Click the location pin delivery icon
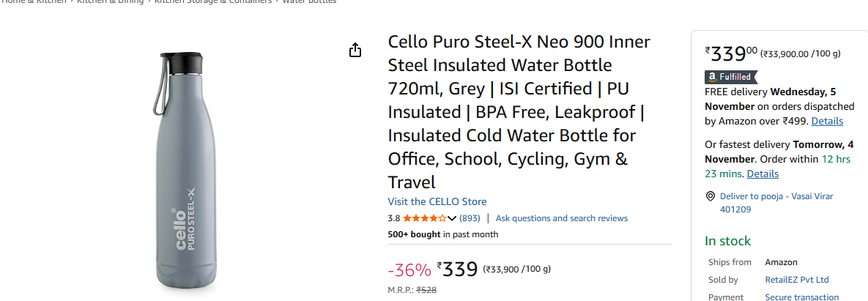Image resolution: width=868 pixels, height=301 pixels. point(710,196)
